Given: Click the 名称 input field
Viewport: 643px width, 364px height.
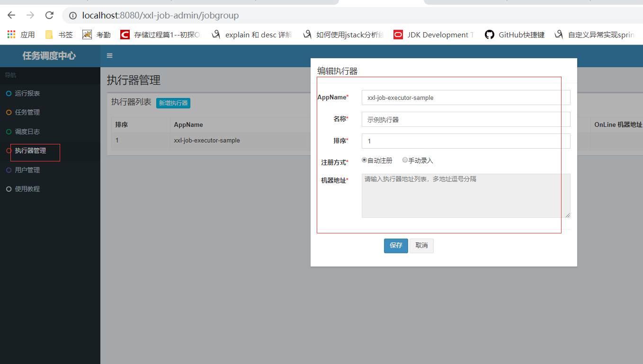Looking at the screenshot, I should pyautogui.click(x=466, y=119).
